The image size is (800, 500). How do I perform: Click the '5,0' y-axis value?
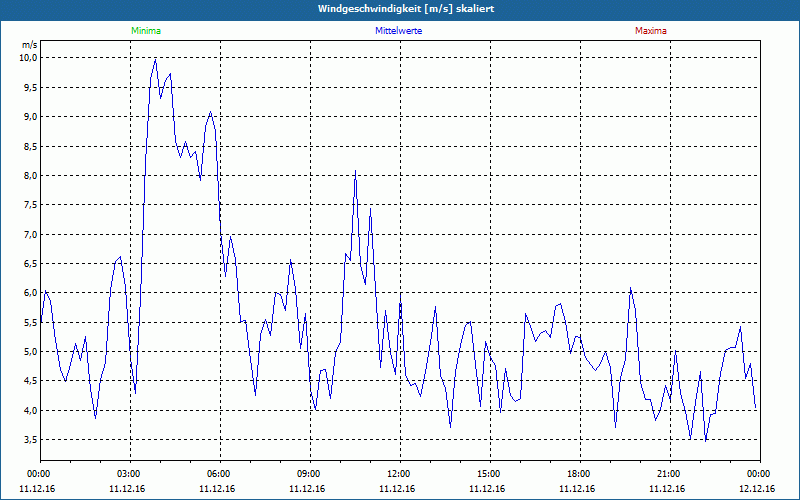coord(31,352)
